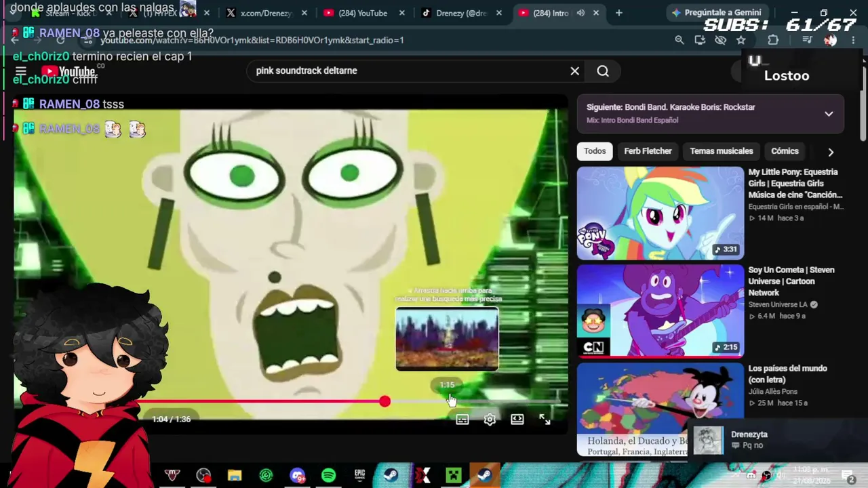The height and width of the screenshot is (488, 868).
Task: Open the browser extensions puzzle icon
Action: [x=773, y=40]
